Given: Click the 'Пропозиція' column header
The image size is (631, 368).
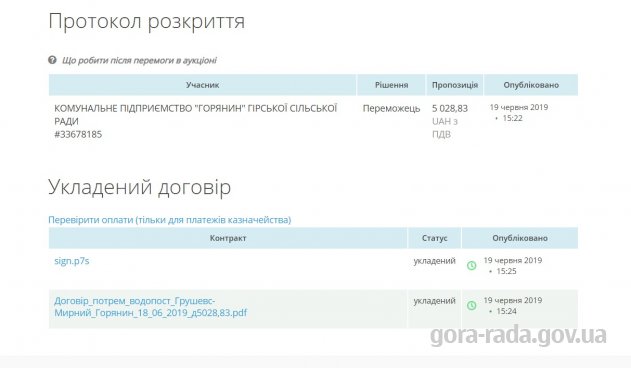Looking at the screenshot, I should pyautogui.click(x=455, y=85).
